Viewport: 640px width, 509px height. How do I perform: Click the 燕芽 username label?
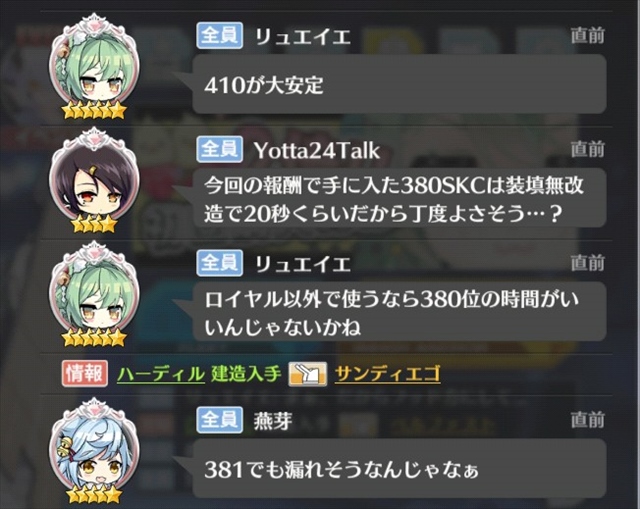(x=273, y=420)
